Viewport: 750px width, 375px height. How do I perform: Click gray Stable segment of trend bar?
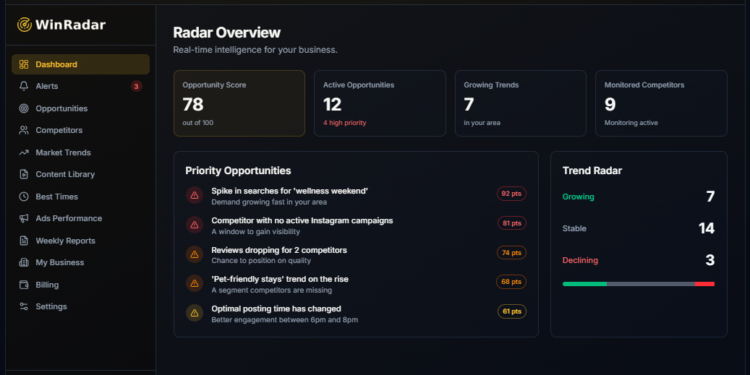point(651,284)
